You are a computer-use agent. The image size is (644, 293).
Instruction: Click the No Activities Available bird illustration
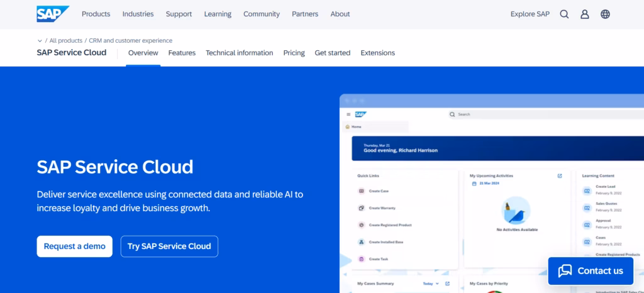pos(516,209)
